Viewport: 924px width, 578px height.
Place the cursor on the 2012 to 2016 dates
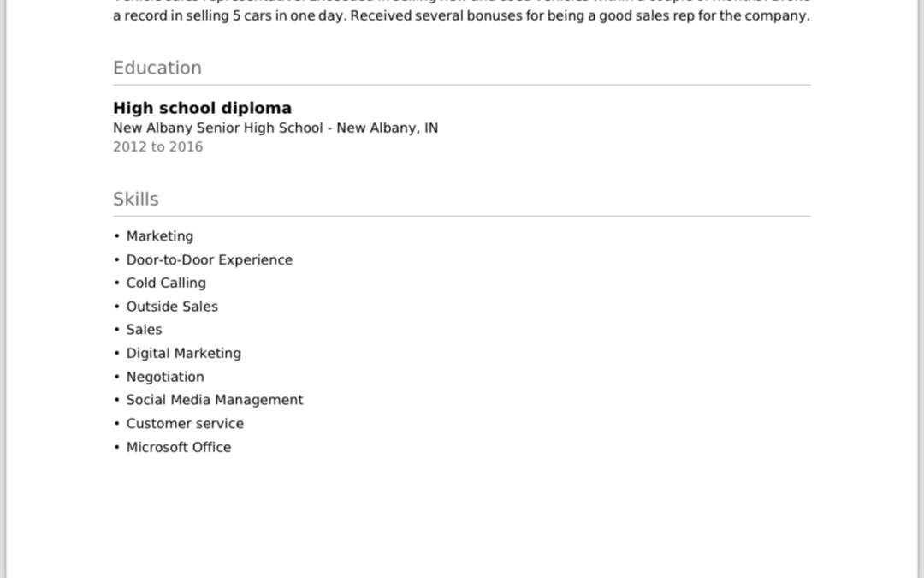tap(158, 147)
